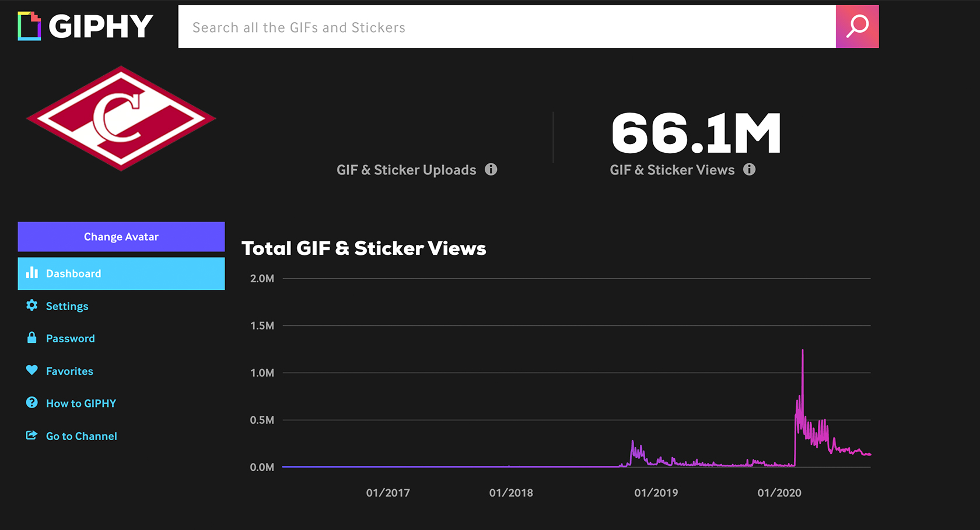
Task: Open the Settings link in the sidebar
Action: point(67,306)
